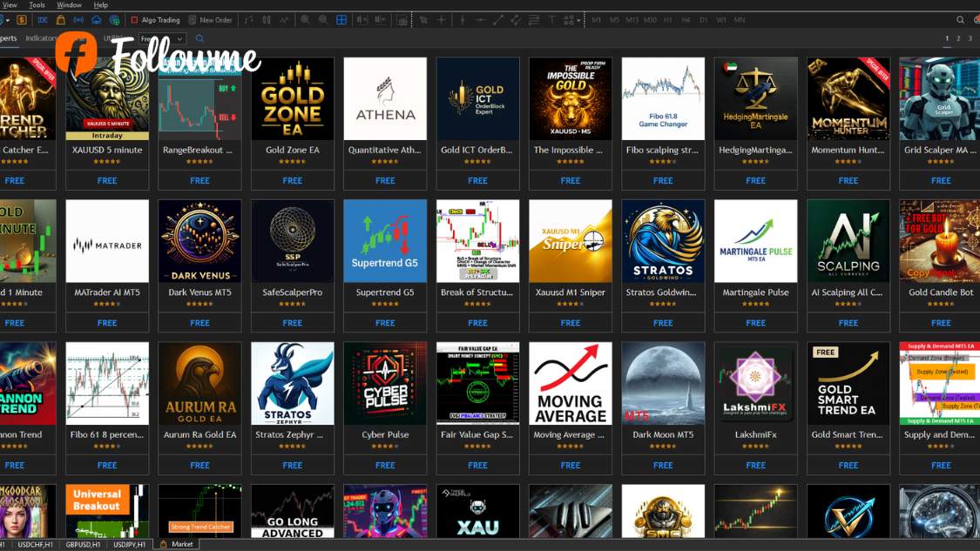
Task: Click FREE under Dark Moon MT5
Action: (663, 466)
